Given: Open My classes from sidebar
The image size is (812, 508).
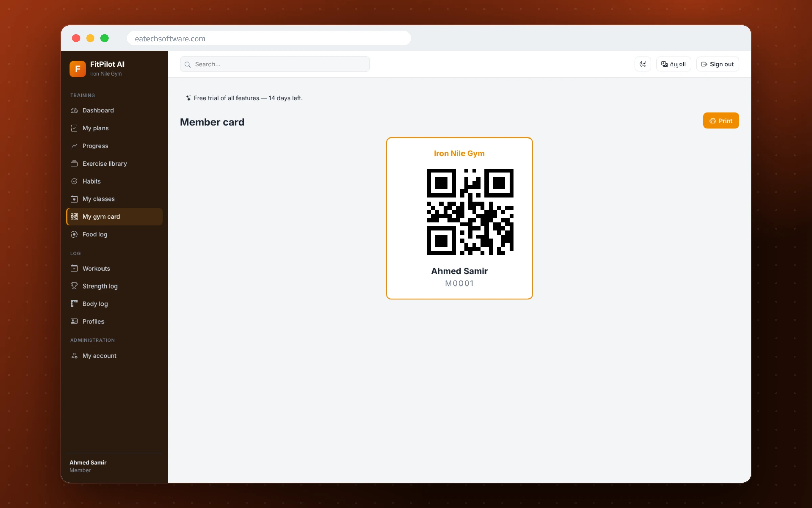Looking at the screenshot, I should point(114,199).
